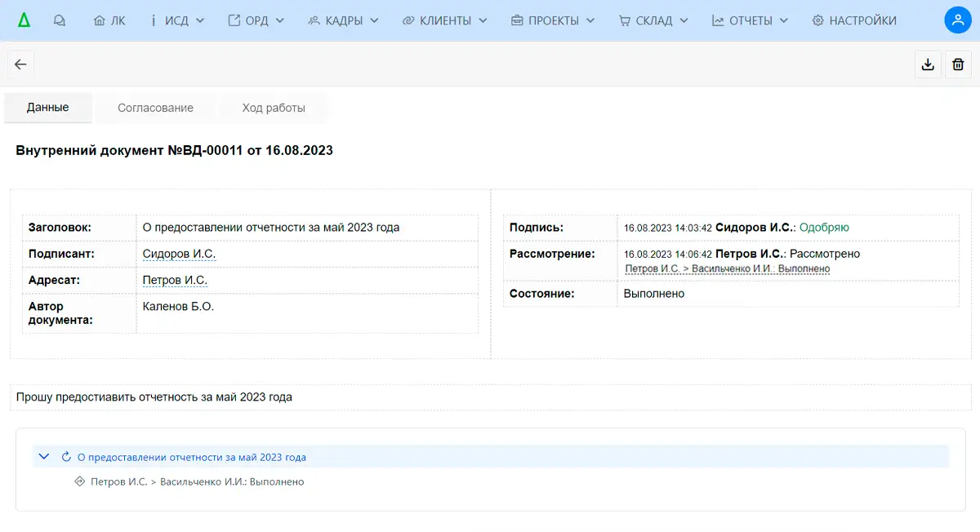Click the diamond icon before Петров И.С.
This screenshot has height=532, width=980.
point(80,481)
